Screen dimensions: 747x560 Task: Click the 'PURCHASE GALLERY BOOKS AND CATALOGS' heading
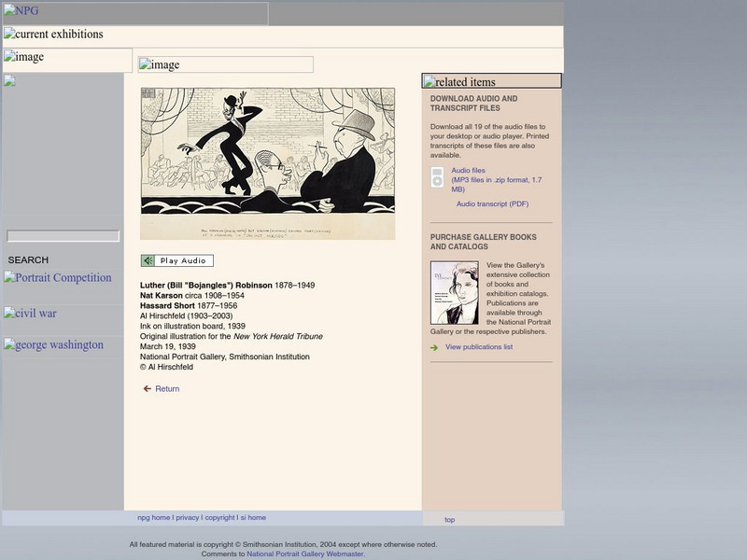coord(483,242)
